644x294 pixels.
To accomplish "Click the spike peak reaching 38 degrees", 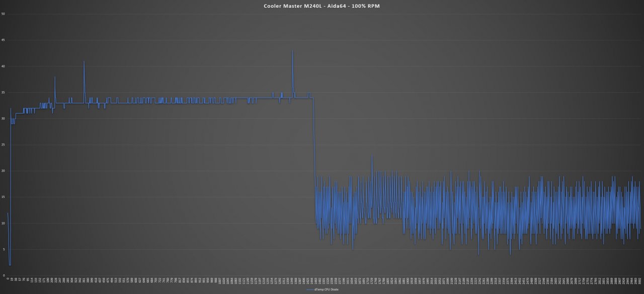I will pyautogui.click(x=55, y=77).
